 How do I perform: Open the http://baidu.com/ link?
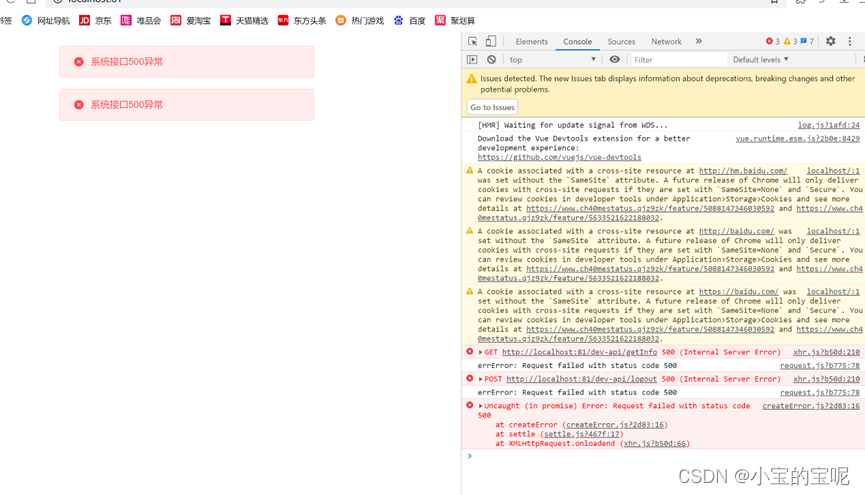click(736, 231)
